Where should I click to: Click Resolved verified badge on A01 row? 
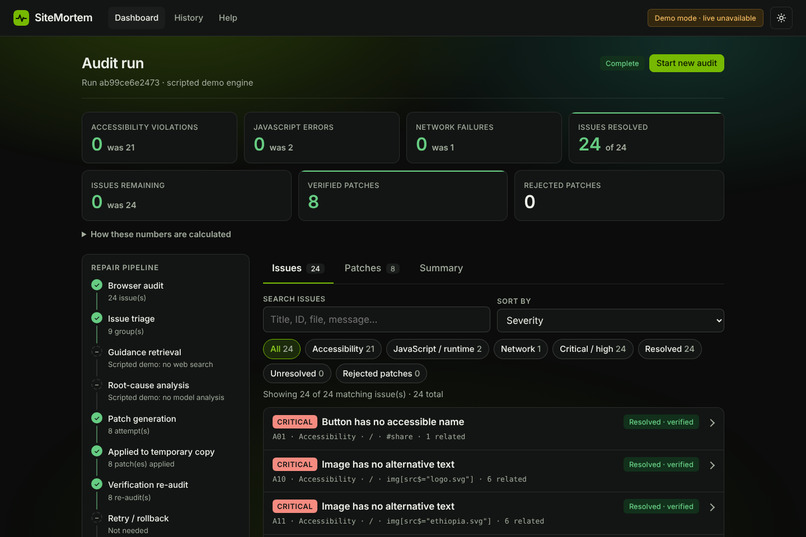coord(661,422)
